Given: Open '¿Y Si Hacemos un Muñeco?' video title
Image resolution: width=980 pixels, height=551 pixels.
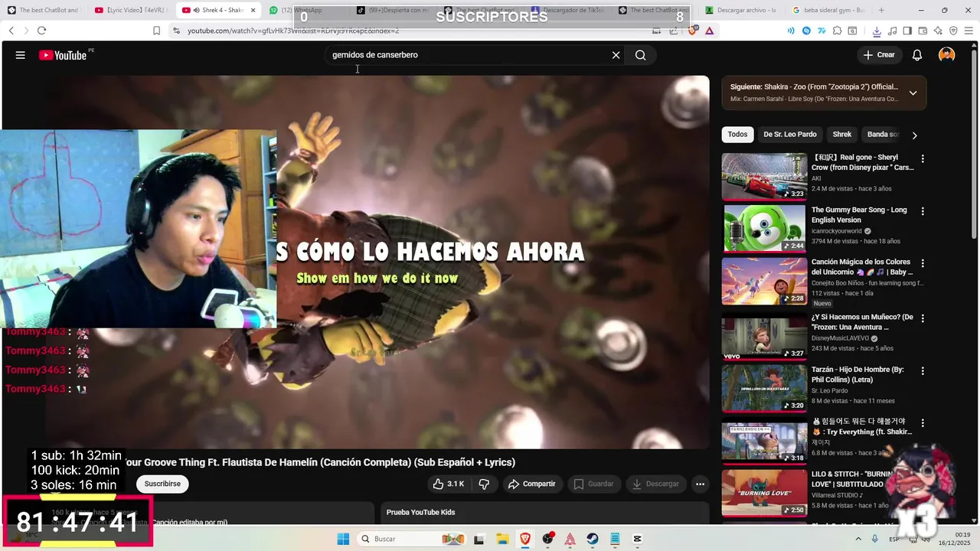Looking at the screenshot, I should coord(863,322).
